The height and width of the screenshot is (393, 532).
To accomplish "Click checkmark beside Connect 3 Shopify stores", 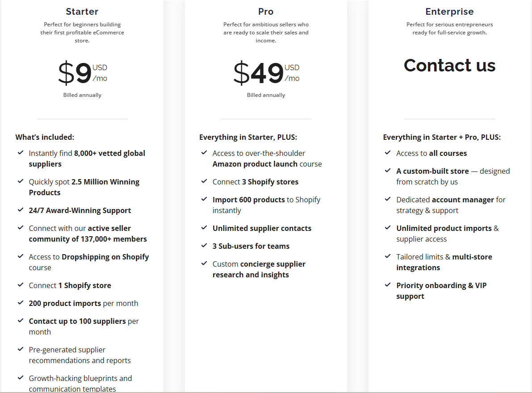I will pyautogui.click(x=204, y=181).
